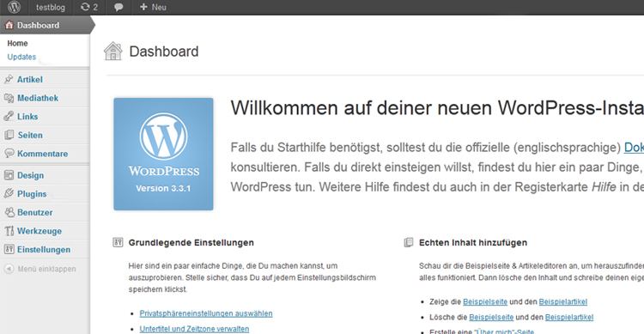Screen dimensions: 644x334
Task: Click the pin icon beside Artikel
Action: click(9, 79)
